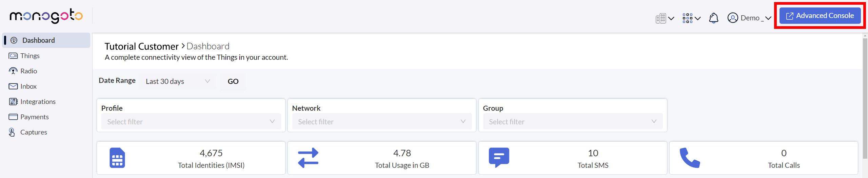This screenshot has width=868, height=178.
Task: Click the SIM card Total Identities icon
Action: pos(117,158)
